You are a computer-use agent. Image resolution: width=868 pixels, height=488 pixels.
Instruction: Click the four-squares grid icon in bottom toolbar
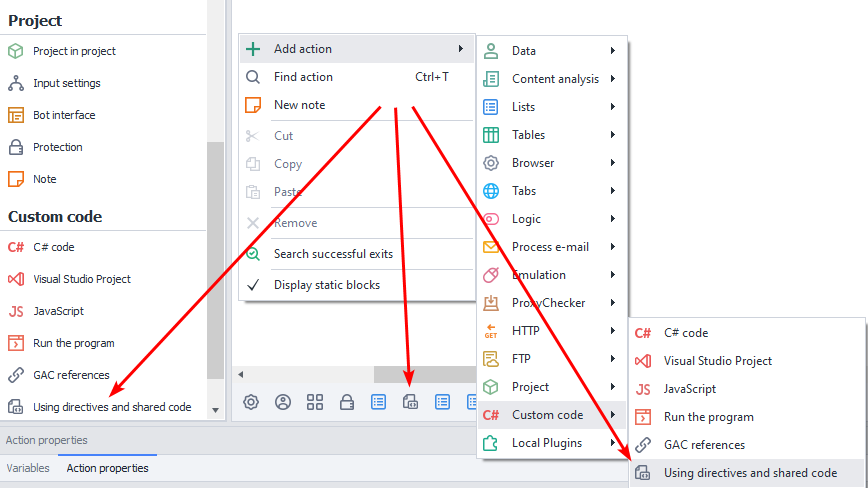[315, 402]
